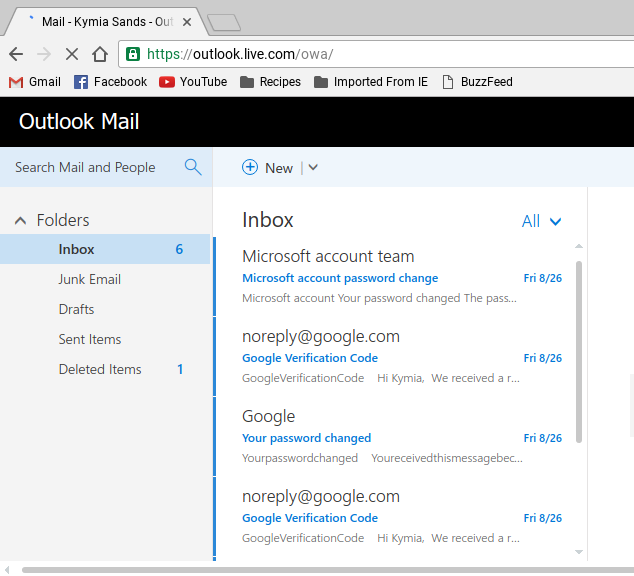Click the search magnifier icon
The height and width of the screenshot is (576, 634).
[x=193, y=167]
